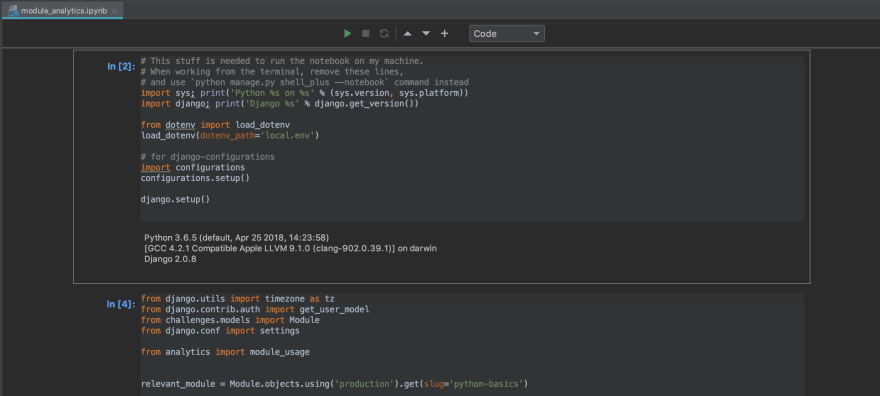Move cell up with up arrow
880x396 pixels.
click(408, 34)
